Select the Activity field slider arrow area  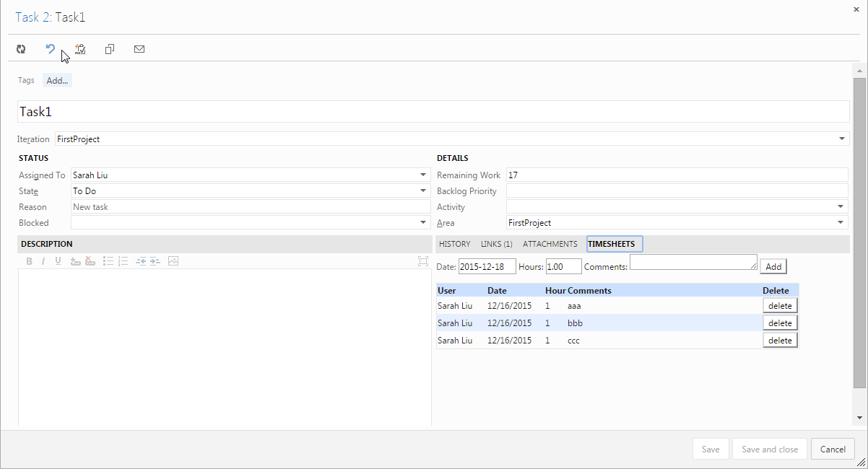tap(840, 206)
